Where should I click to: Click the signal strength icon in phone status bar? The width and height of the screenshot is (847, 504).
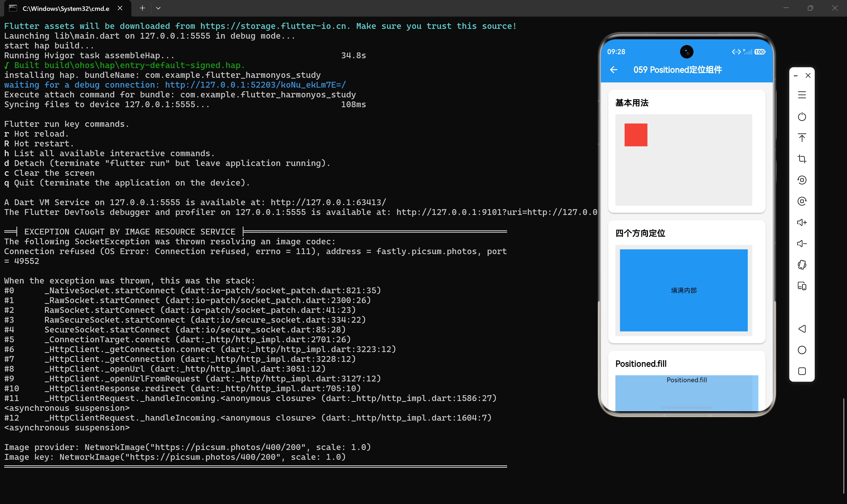(748, 52)
